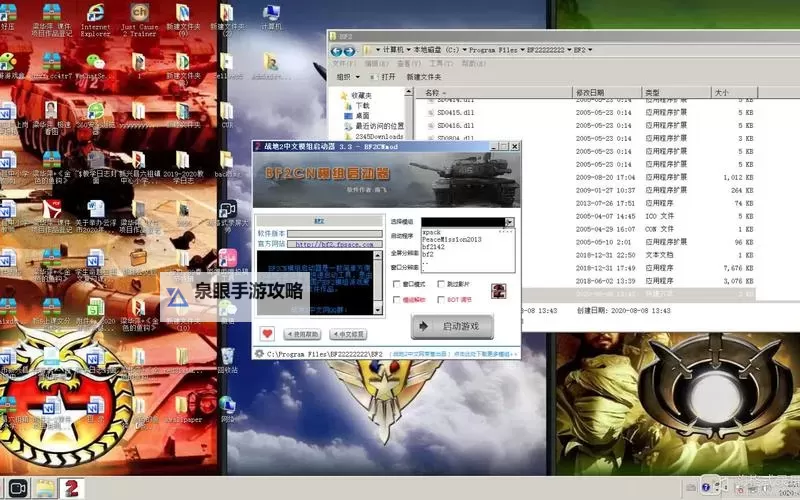Screen dimensions: 800x500
Task: Open the 文件(F) menu in Explorer
Action: click(344, 63)
